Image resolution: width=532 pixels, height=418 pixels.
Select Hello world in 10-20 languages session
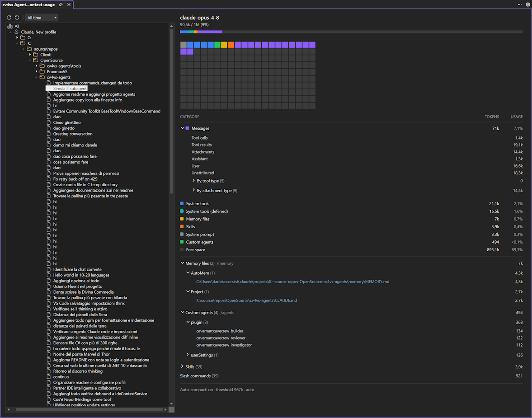[x=81, y=275]
